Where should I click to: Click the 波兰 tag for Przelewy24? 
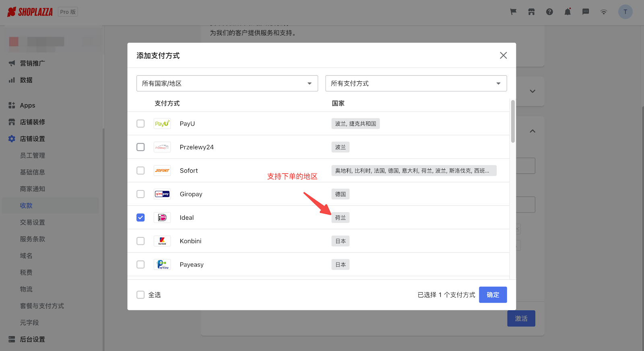click(341, 147)
